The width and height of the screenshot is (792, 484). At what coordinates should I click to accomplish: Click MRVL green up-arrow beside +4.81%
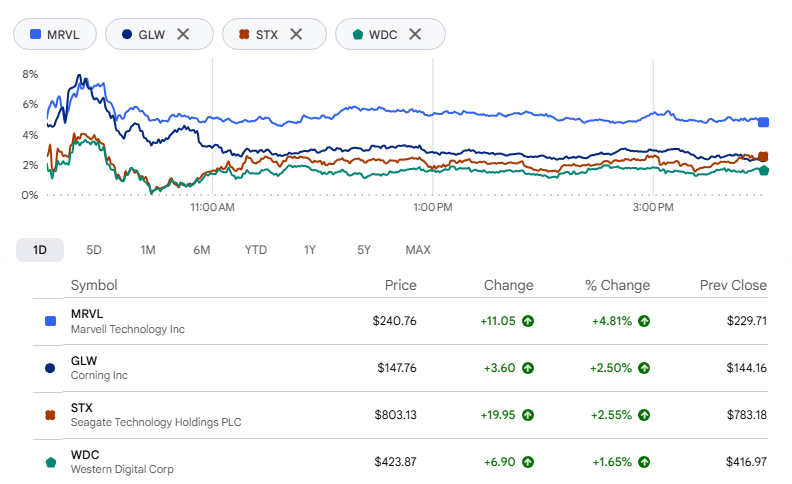tap(644, 321)
